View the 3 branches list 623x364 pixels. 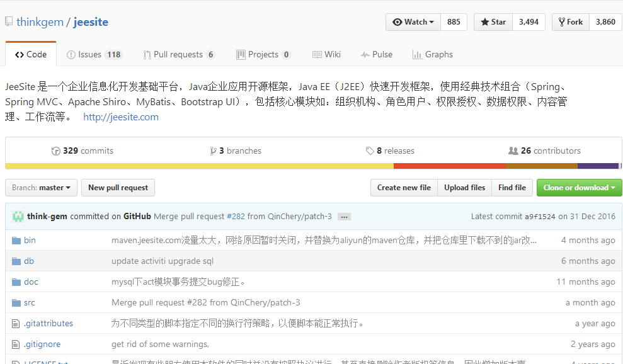click(x=236, y=151)
